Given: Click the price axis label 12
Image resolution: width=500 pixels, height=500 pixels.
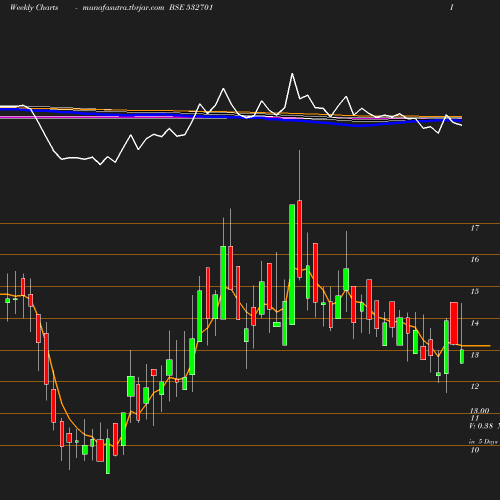Looking at the screenshot, I should pos(475,386).
